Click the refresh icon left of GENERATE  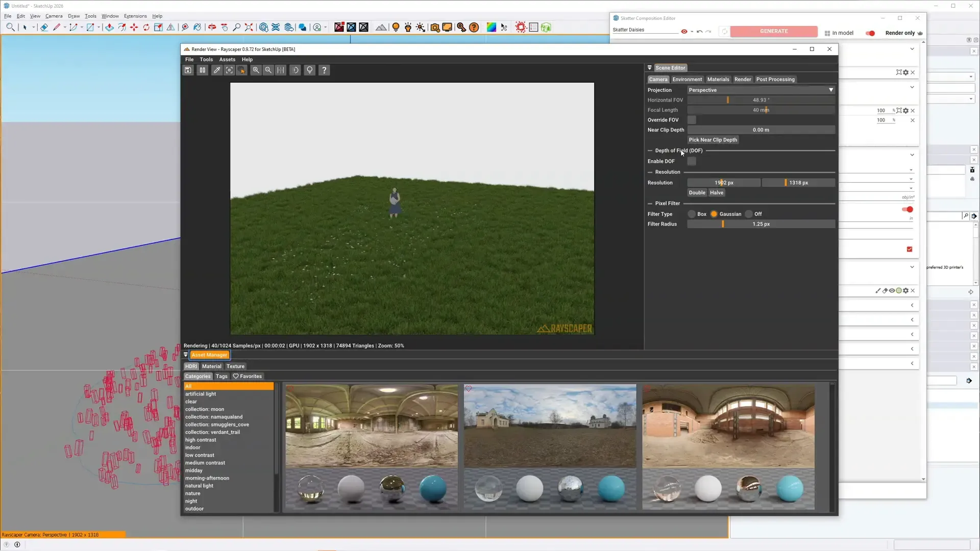(724, 32)
